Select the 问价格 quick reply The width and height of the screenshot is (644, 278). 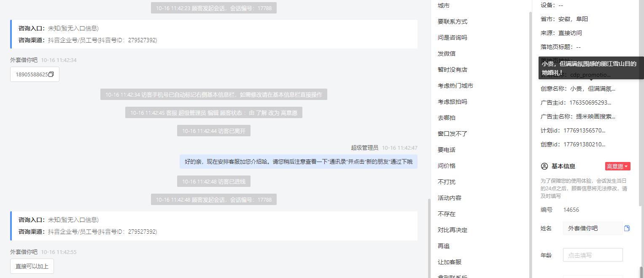pyautogui.click(x=447, y=166)
